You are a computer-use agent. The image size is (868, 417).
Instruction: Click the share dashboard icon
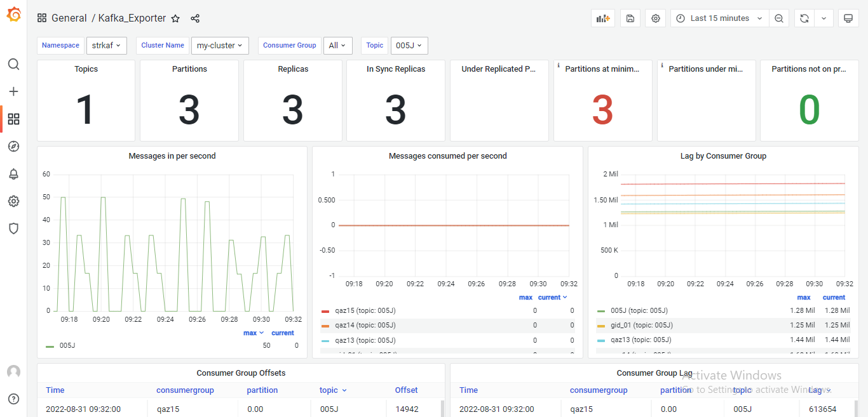[x=195, y=18]
